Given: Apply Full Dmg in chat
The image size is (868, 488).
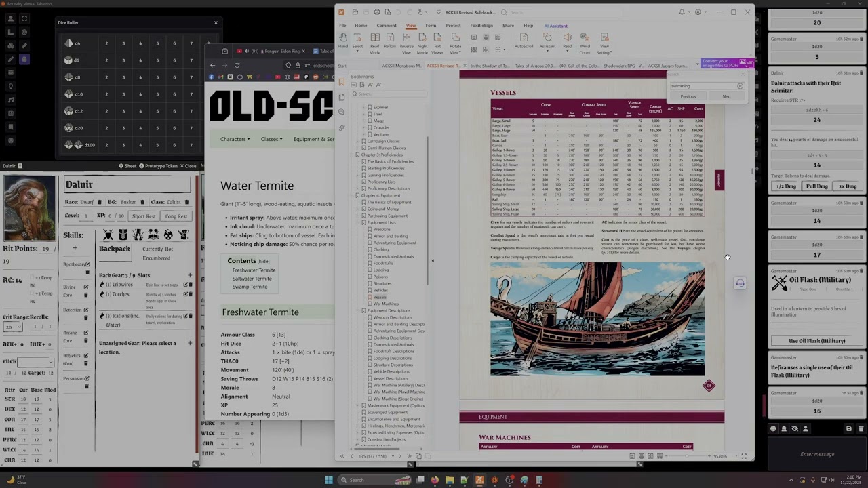Looking at the screenshot, I should (816, 186).
